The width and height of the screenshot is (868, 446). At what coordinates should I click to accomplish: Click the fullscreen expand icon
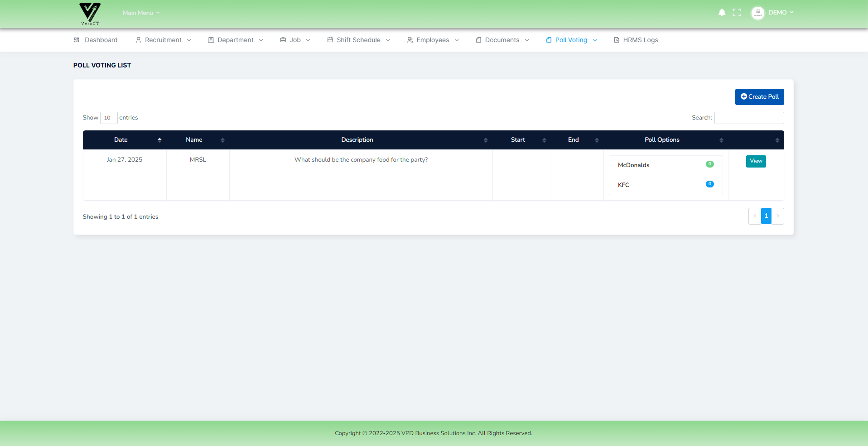click(x=737, y=12)
